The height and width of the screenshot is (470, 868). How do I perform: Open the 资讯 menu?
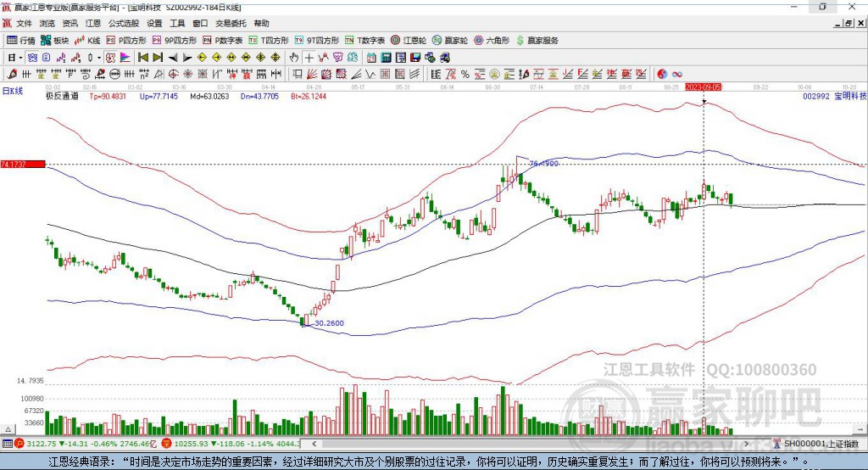70,23
